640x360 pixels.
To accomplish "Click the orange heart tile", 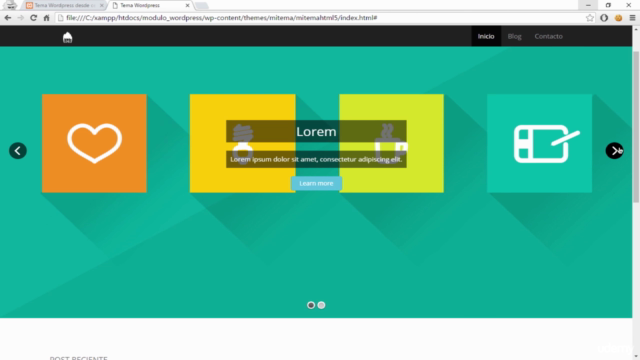I will pos(94,143).
